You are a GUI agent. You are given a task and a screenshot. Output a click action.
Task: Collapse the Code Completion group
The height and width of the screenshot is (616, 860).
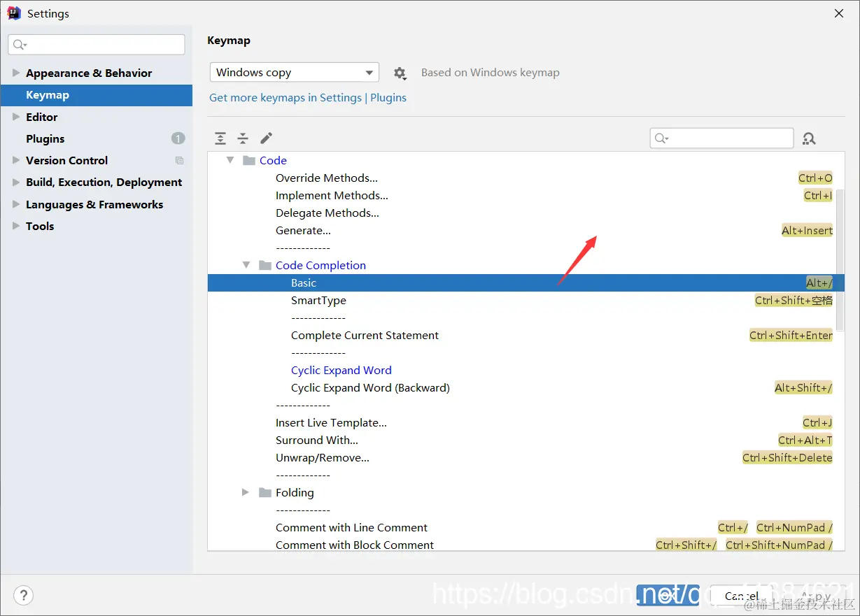pyautogui.click(x=246, y=265)
